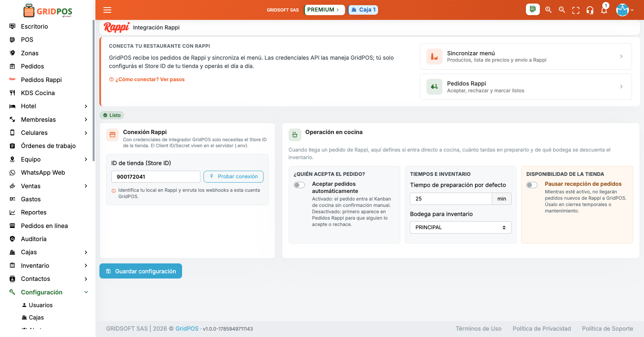The width and height of the screenshot is (644, 337).
Task: Click the zoom in magnifier icon
Action: [548, 10]
